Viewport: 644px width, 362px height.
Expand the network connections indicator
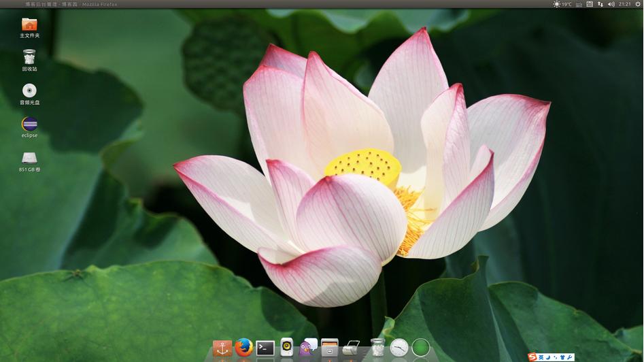click(600, 4)
